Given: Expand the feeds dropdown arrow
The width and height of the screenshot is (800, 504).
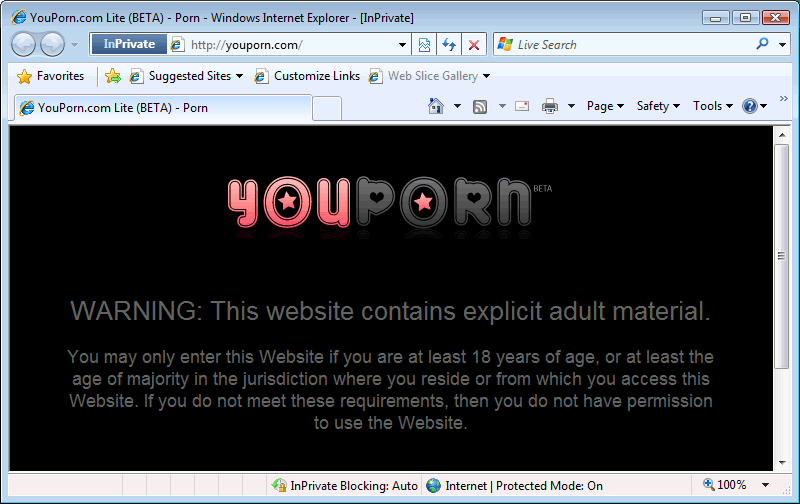Looking at the screenshot, I should (x=502, y=106).
